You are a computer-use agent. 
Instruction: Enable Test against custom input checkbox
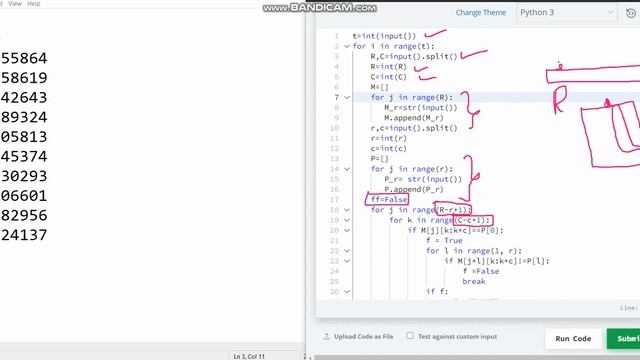tap(410, 336)
